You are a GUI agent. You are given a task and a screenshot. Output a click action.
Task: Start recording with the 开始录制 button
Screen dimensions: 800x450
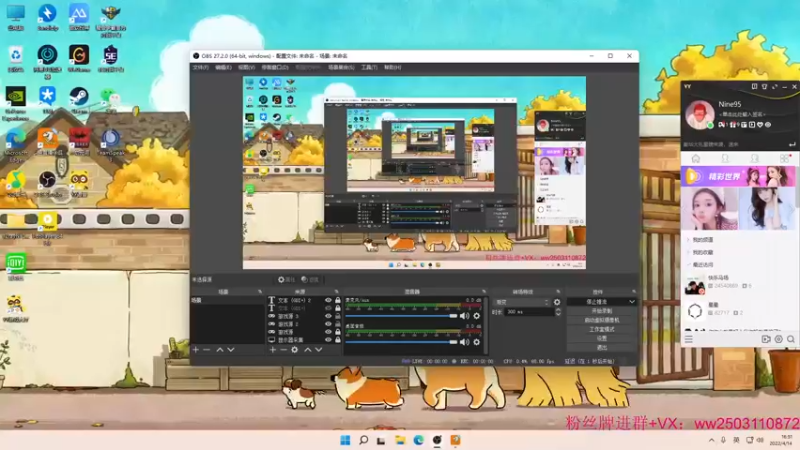[602, 311]
